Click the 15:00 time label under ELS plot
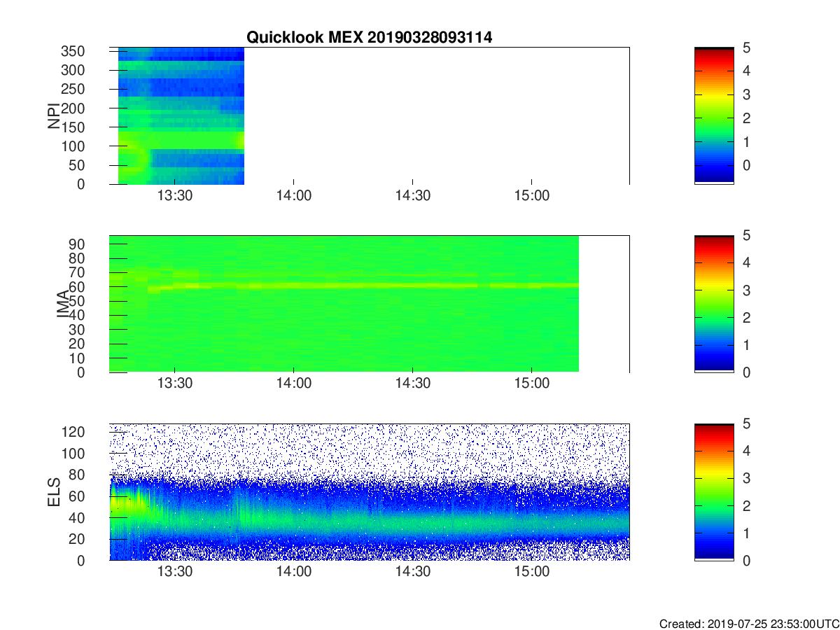Viewport: 840px width, 630px height. (531, 572)
